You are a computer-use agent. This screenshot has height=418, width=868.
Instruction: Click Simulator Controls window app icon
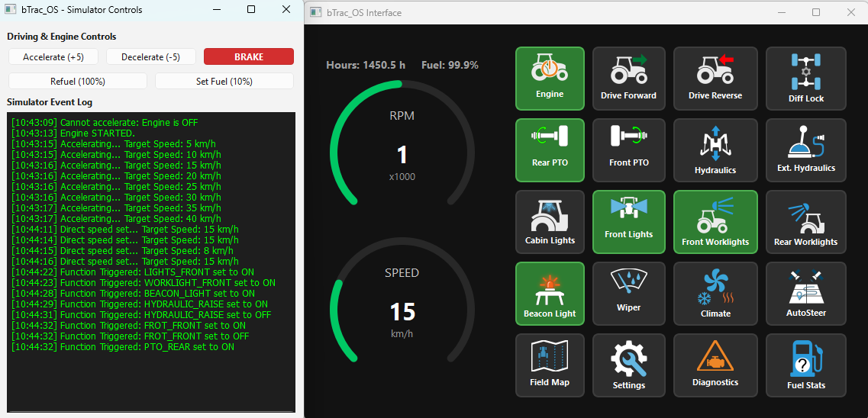[10, 9]
